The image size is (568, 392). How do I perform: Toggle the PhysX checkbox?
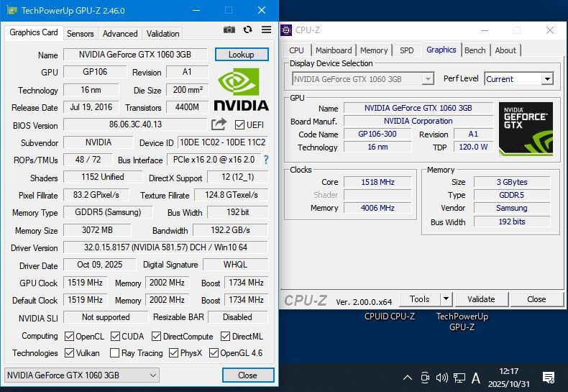tap(173, 352)
